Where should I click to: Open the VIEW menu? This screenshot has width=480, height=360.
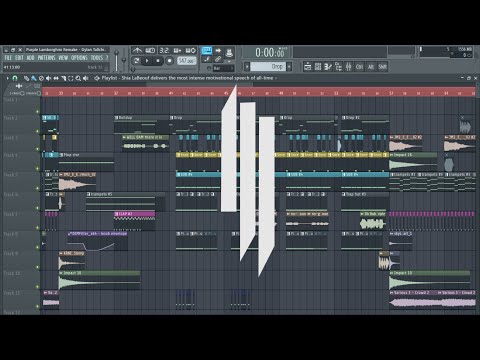click(63, 58)
